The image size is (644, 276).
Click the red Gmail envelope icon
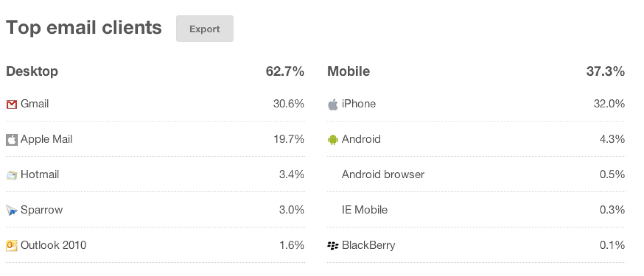point(12,105)
